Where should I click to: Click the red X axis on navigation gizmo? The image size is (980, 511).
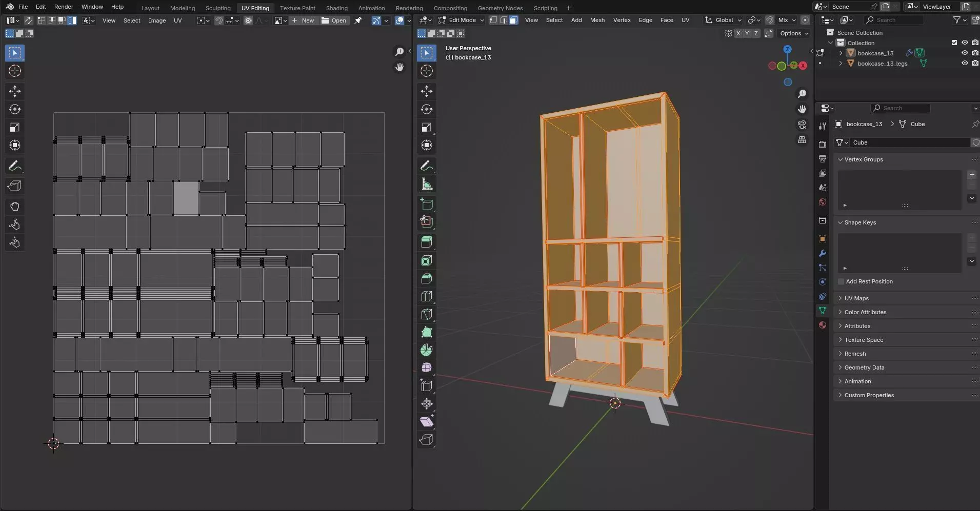pyautogui.click(x=803, y=66)
